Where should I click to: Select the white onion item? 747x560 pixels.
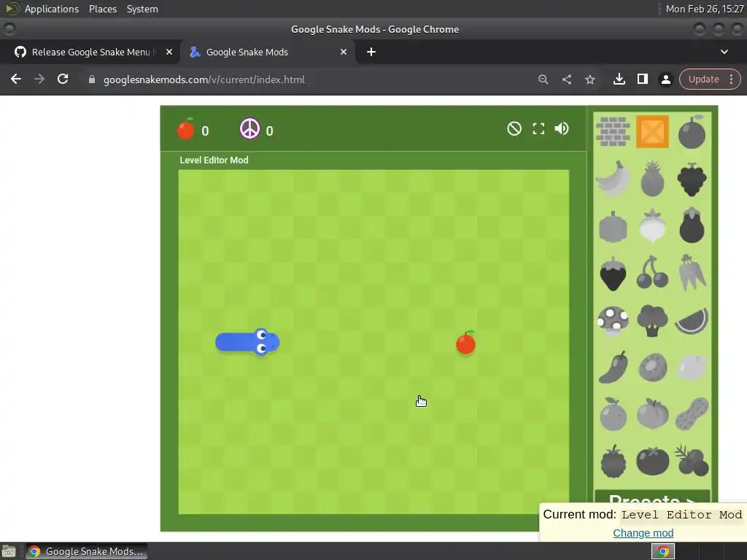652,226
